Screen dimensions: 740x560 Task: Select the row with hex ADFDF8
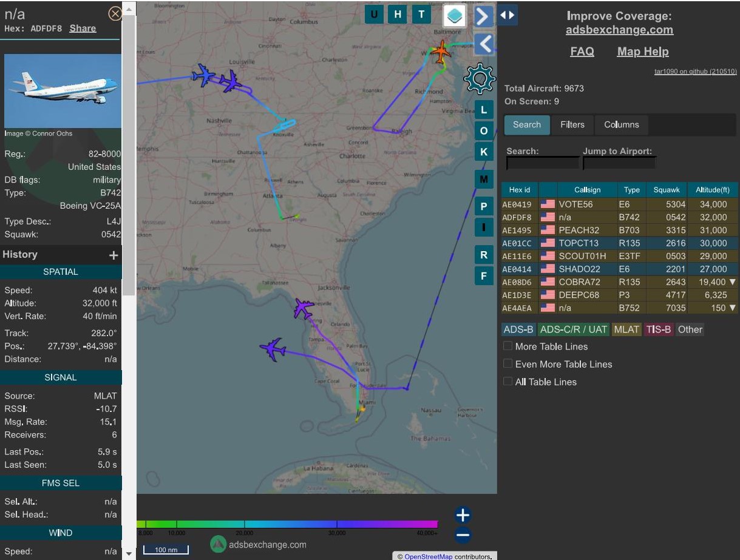(x=620, y=217)
